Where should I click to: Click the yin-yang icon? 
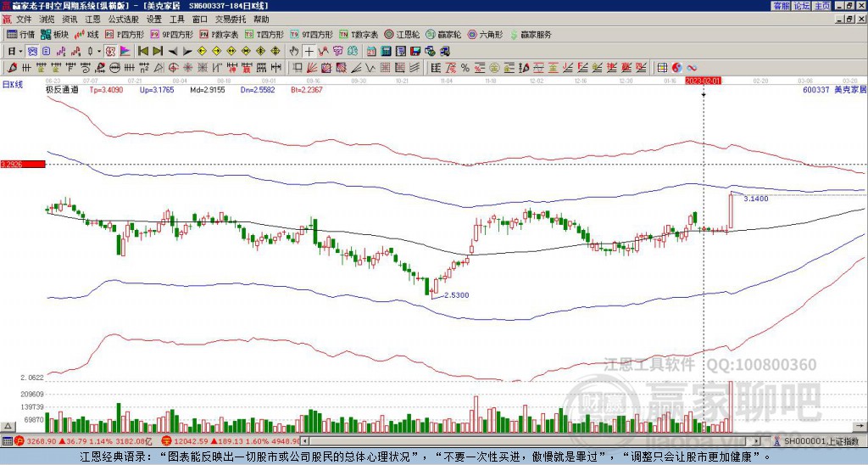point(676,68)
